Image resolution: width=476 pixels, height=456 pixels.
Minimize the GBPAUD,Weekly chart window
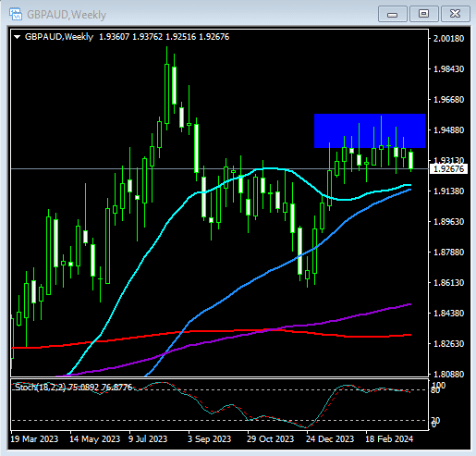click(x=393, y=14)
